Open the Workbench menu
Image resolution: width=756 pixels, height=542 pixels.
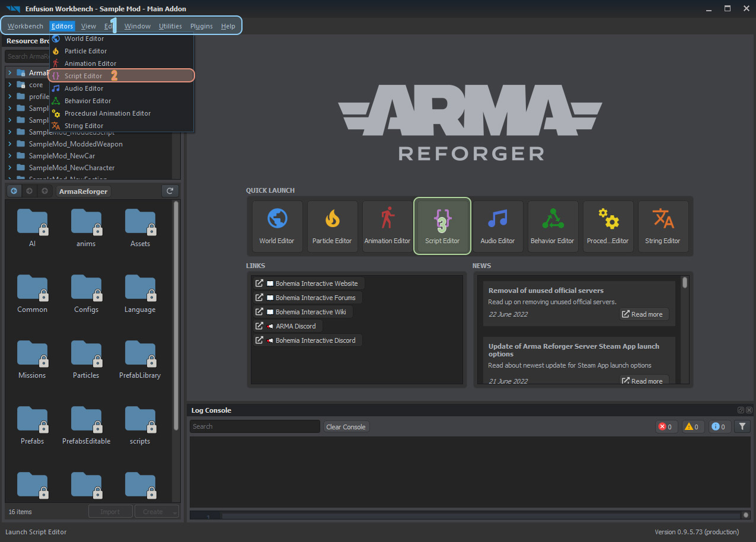(x=25, y=26)
